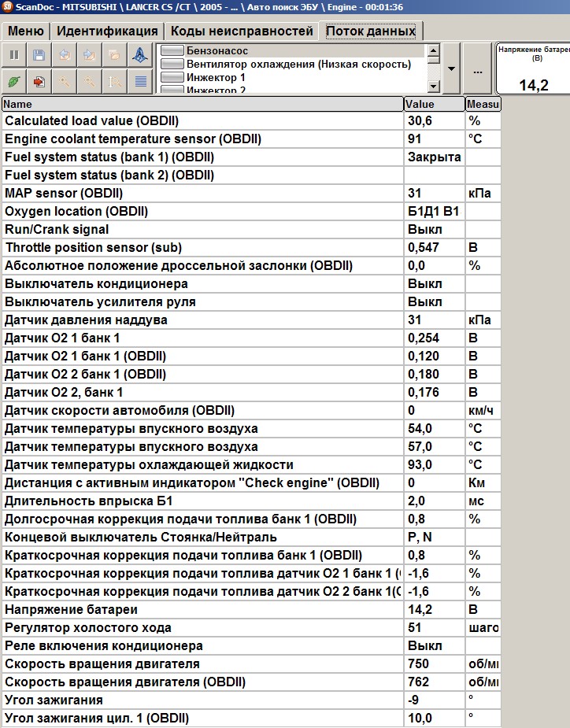Select the Oxygen location (OBDII) row
The width and height of the screenshot is (570, 728).
[251, 211]
